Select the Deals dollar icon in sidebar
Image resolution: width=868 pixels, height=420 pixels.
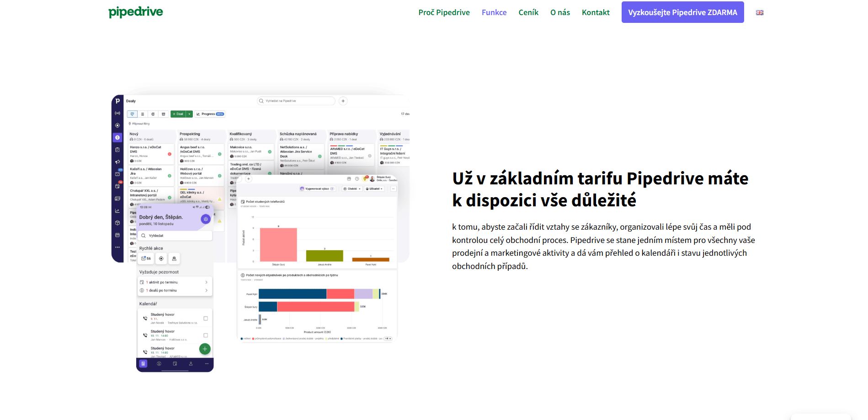pos(117,137)
